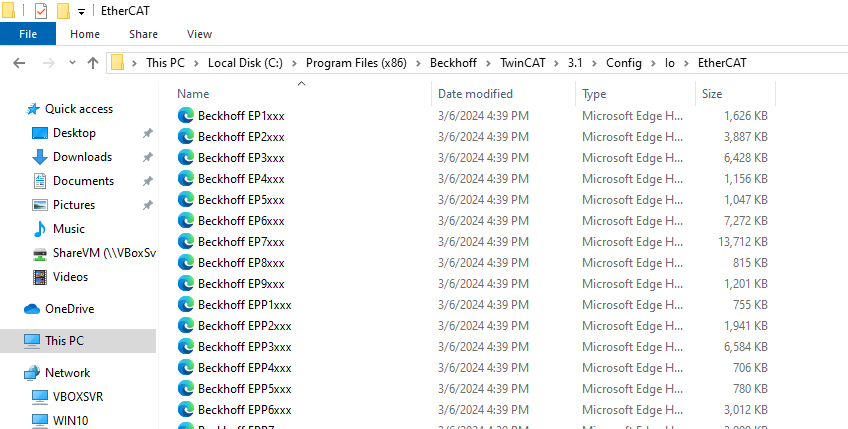This screenshot has height=429, width=848.
Task: Click the Edge icon beside Beckhoff EP6xxx
Action: [x=186, y=221]
